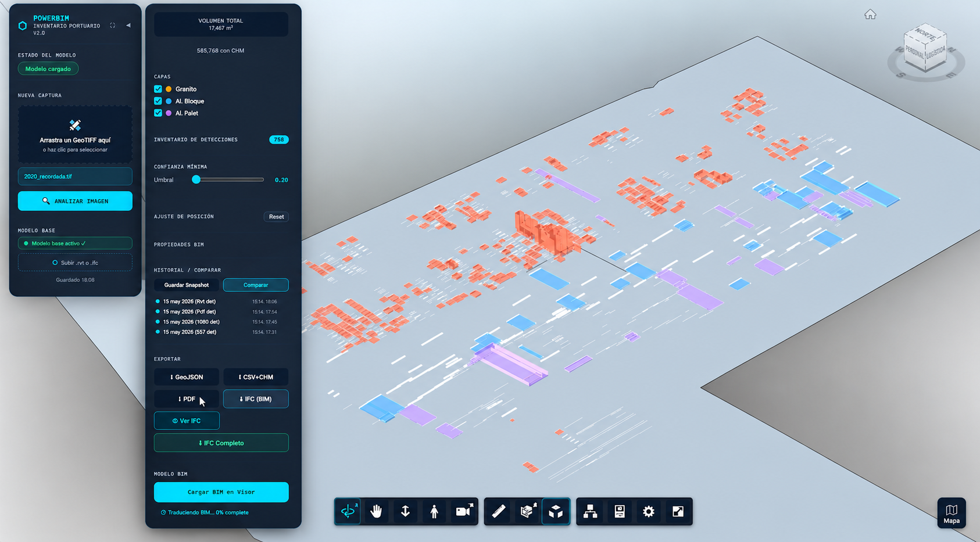
Task: Click Modelo base activo indicator
Action: (75, 243)
